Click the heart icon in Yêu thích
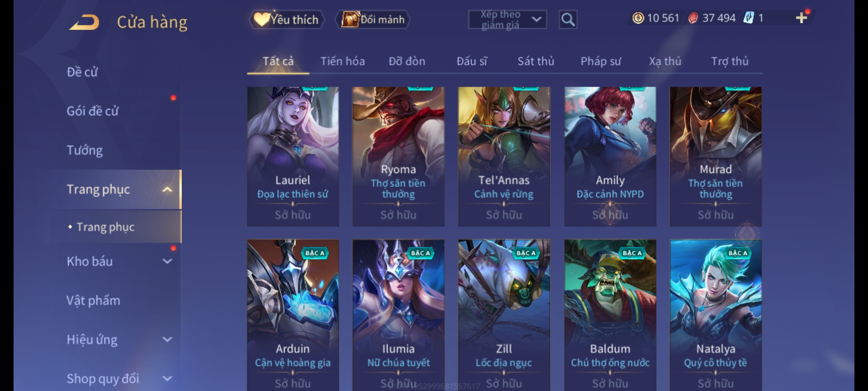This screenshot has height=391, width=868. pos(261,19)
